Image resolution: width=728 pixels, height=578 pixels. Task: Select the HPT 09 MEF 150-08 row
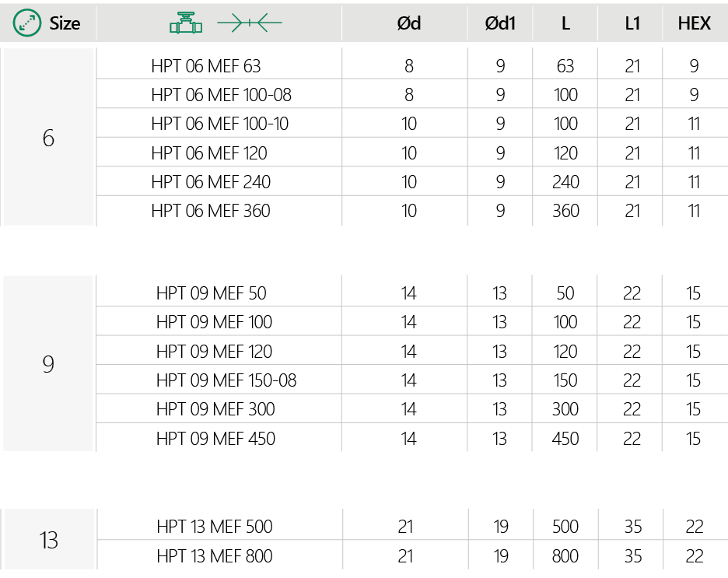tap(226, 380)
